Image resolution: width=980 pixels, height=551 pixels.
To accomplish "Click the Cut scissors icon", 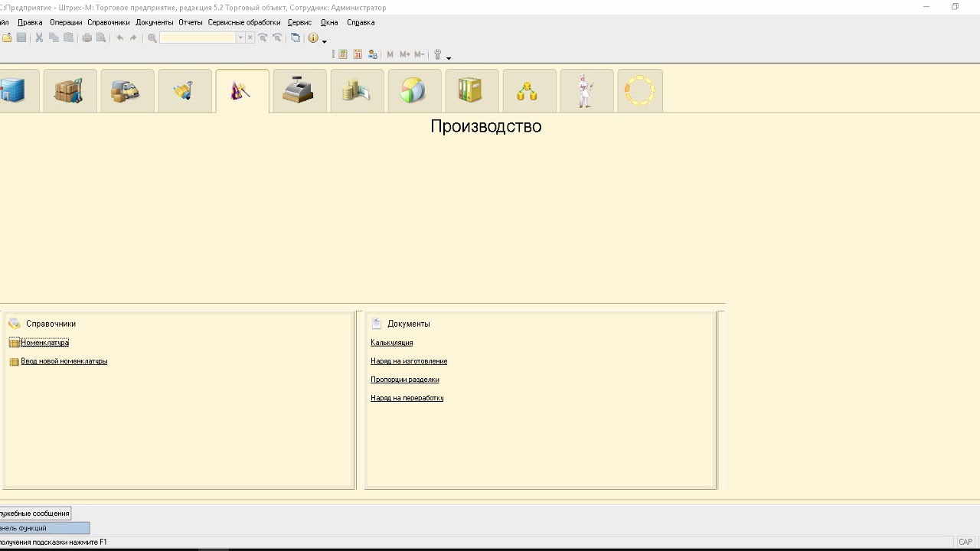I will coord(39,37).
